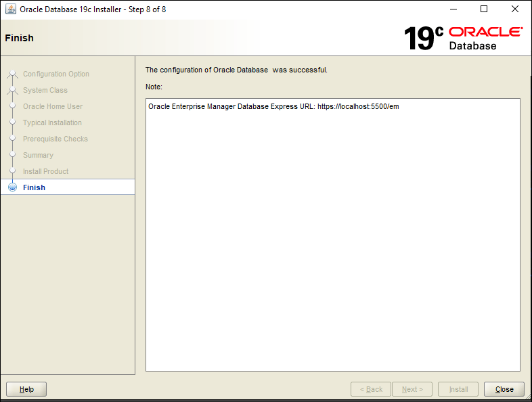This screenshot has height=402, width=532.
Task: Select the Oracle Home User step
Action: pos(53,106)
